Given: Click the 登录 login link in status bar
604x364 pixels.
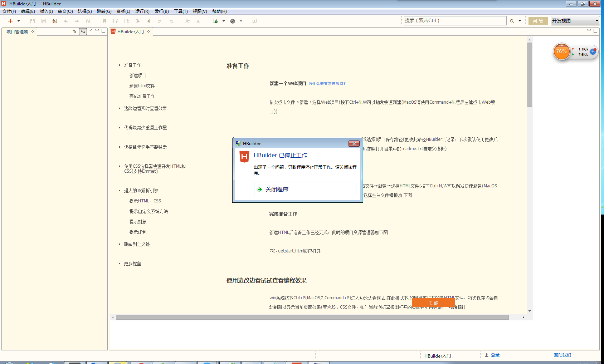Looking at the screenshot, I should (x=495, y=355).
